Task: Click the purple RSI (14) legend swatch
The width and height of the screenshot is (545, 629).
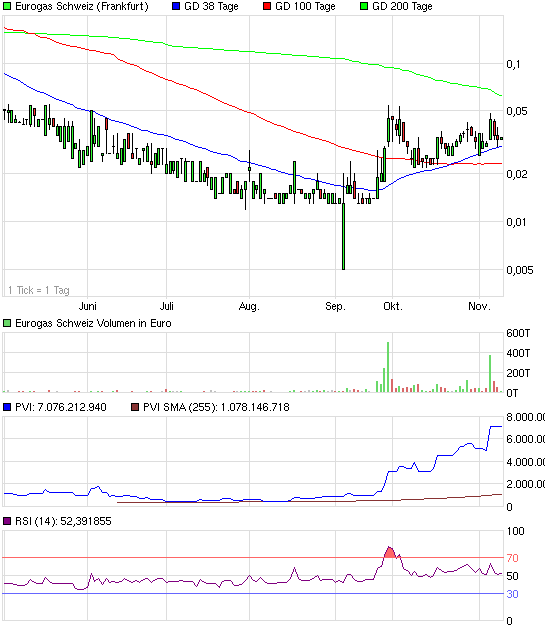Action: point(7,521)
